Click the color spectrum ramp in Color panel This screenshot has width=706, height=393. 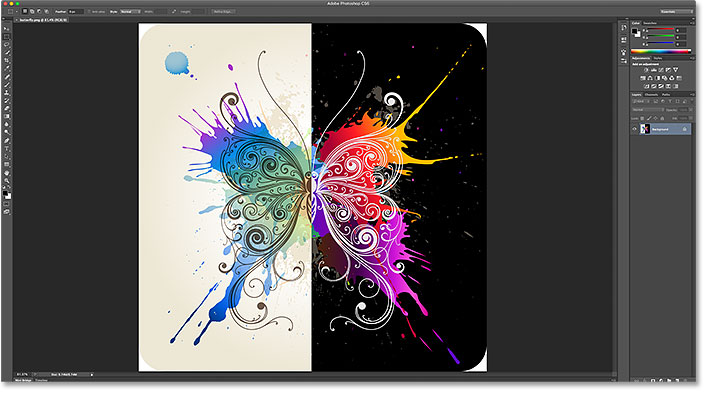coord(661,51)
